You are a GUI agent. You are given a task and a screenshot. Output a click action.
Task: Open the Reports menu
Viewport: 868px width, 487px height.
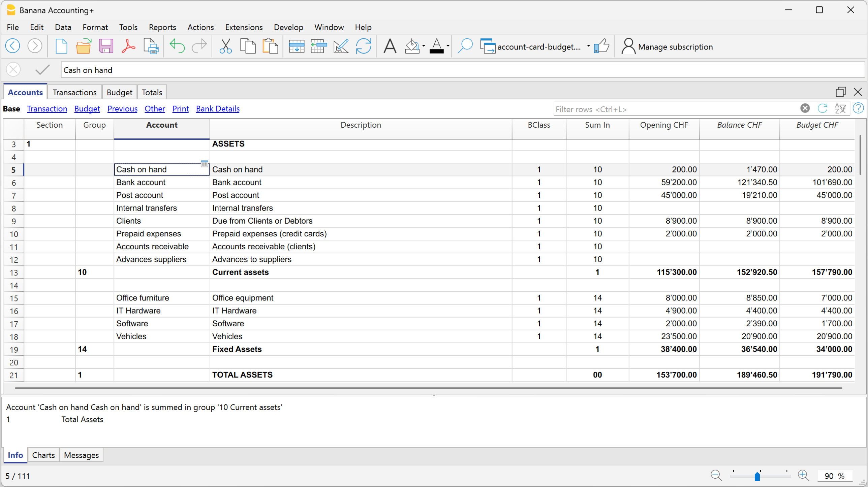point(162,27)
